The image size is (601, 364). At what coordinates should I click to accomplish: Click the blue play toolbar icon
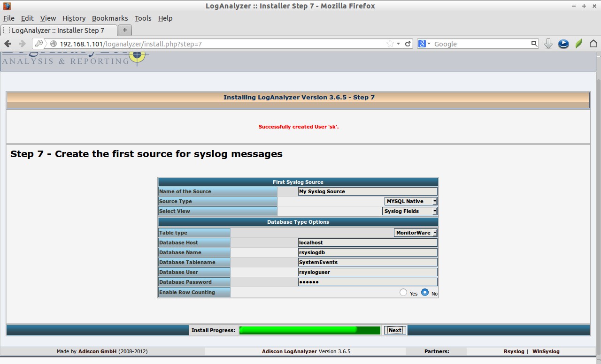point(563,44)
